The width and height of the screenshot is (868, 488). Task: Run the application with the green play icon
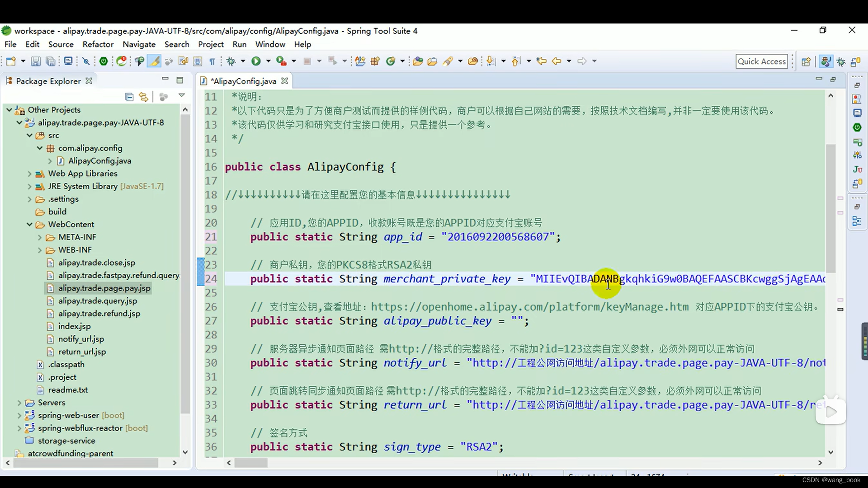256,61
